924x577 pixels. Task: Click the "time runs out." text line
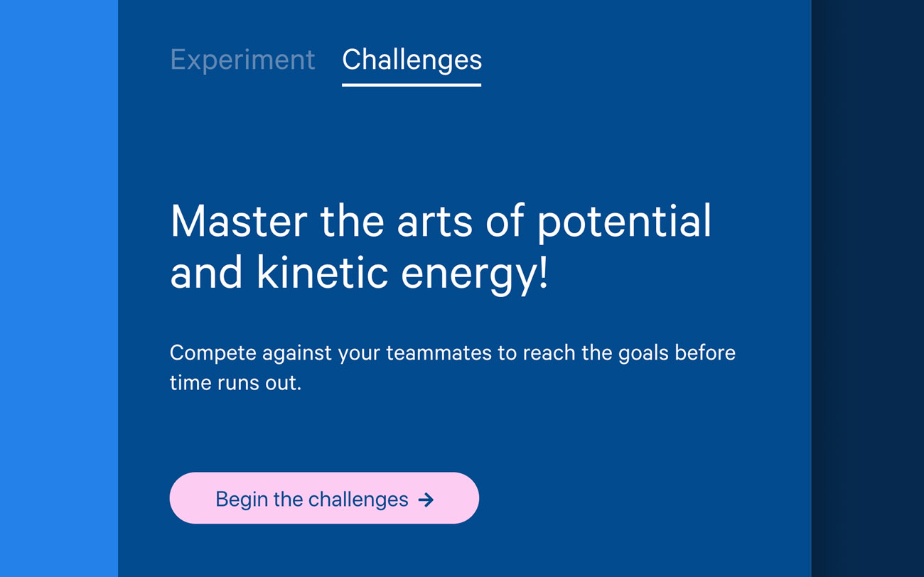coord(236,383)
